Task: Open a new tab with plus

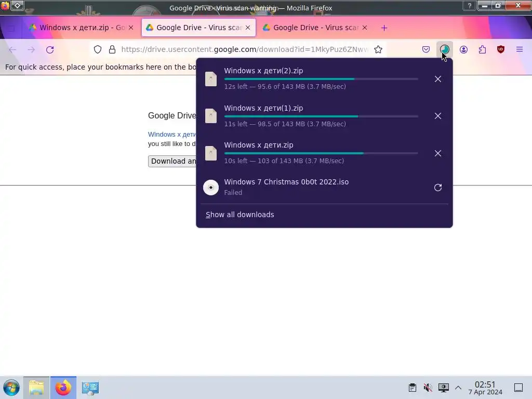Action: [384, 28]
